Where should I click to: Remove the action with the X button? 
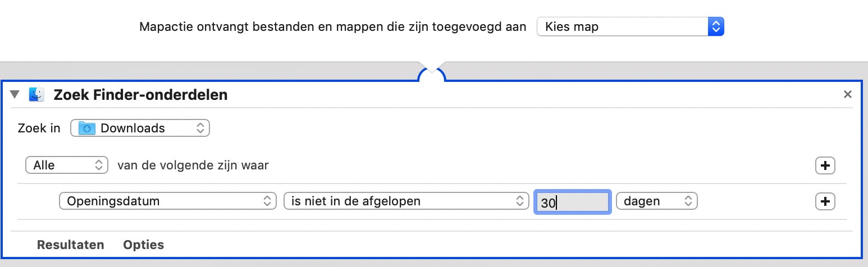click(x=848, y=95)
